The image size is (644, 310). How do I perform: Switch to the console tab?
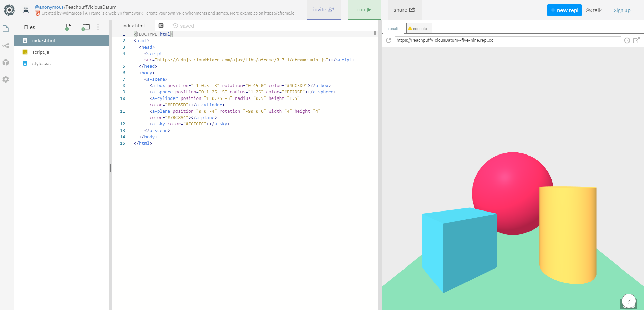(x=419, y=28)
